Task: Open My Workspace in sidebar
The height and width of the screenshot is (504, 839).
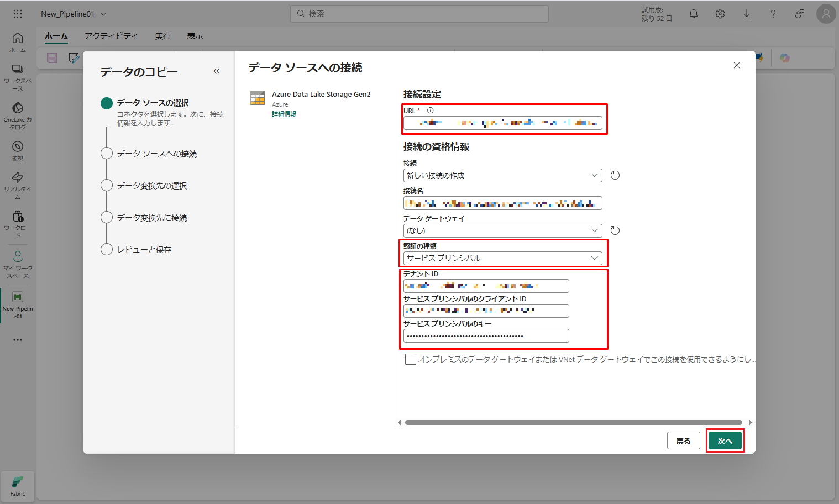Action: point(18,264)
